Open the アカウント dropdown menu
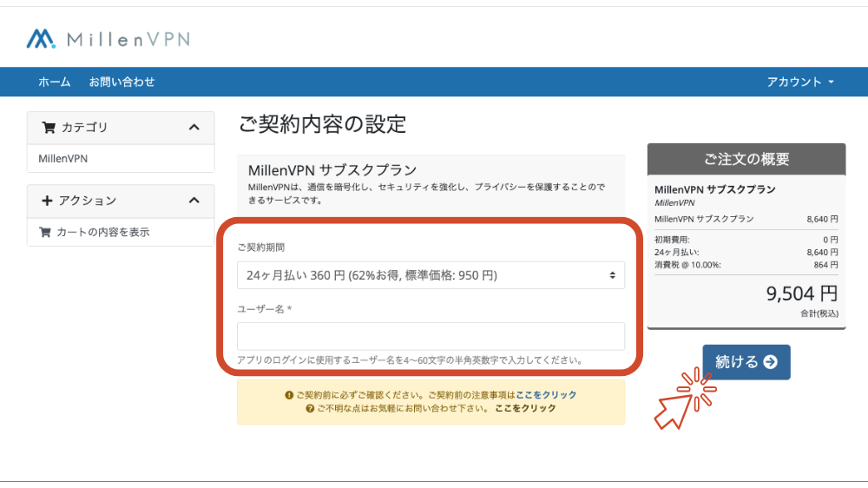 click(x=799, y=82)
